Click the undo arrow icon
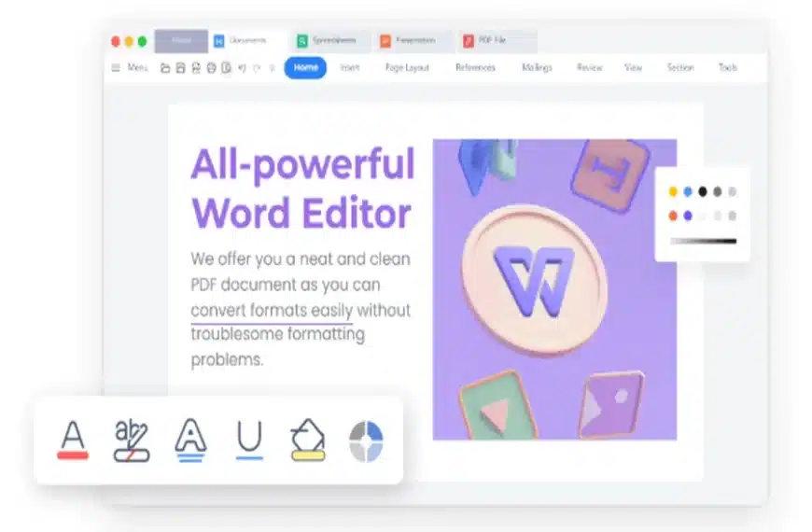The height and width of the screenshot is (532, 812). 242,68
